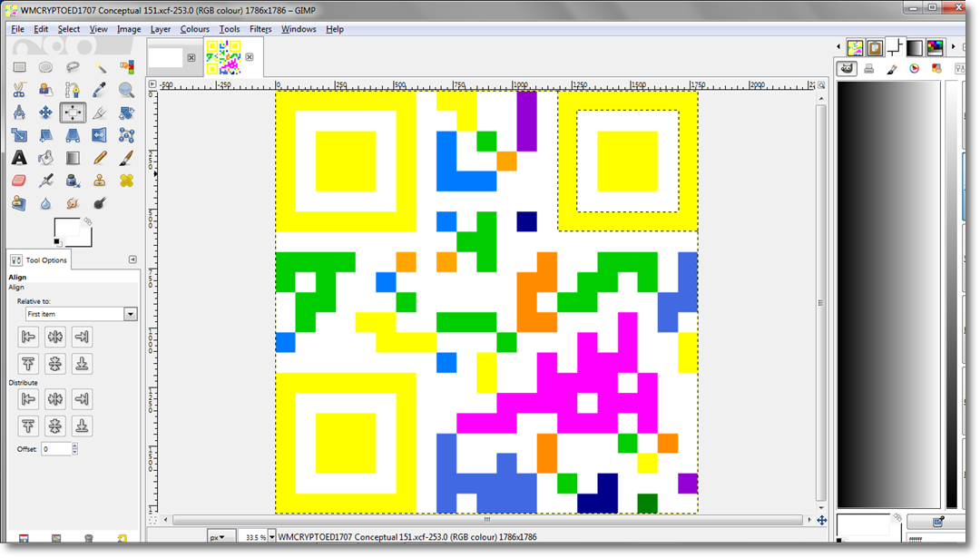
Task: Select the Rectangle Select tool
Action: (19, 67)
